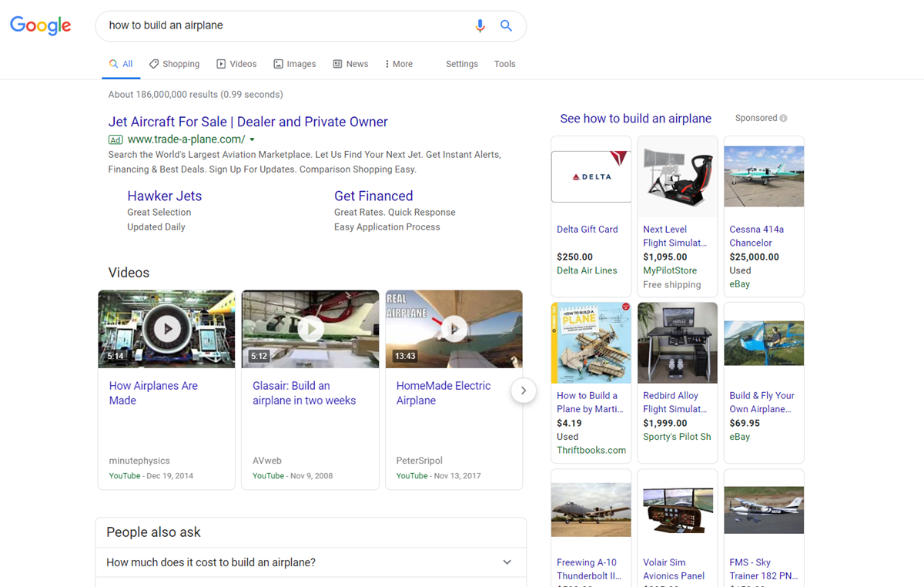Click the Sponsored info icon
Screen dimensions: 924x587
coord(783,119)
